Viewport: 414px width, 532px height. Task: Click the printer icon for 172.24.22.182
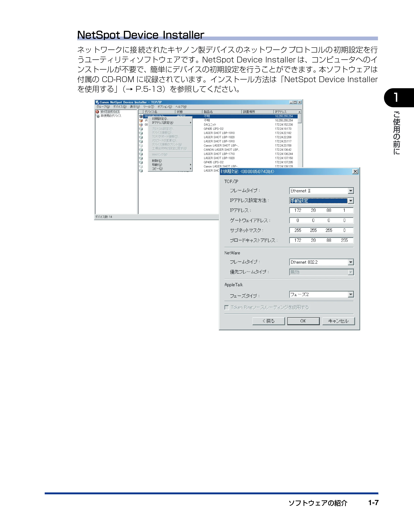coord(141,133)
